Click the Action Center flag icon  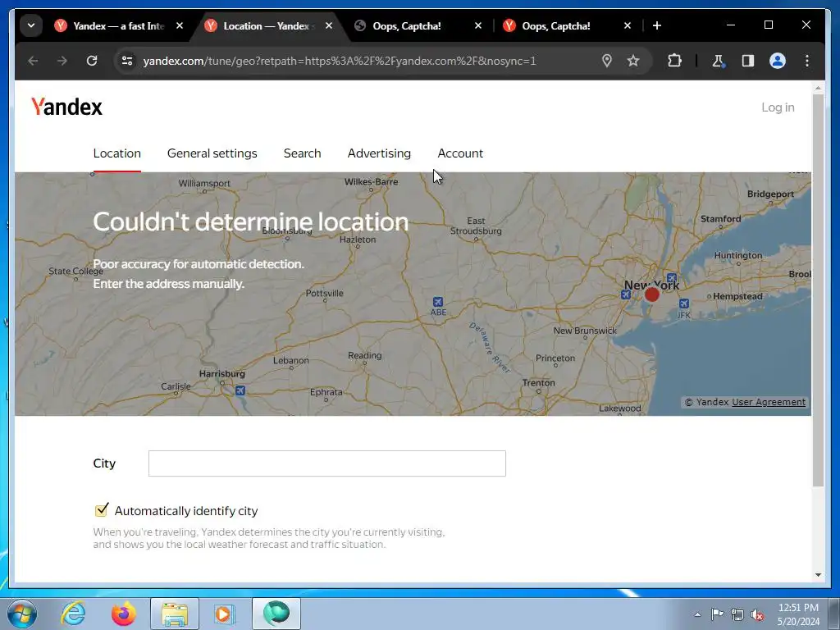(717, 614)
